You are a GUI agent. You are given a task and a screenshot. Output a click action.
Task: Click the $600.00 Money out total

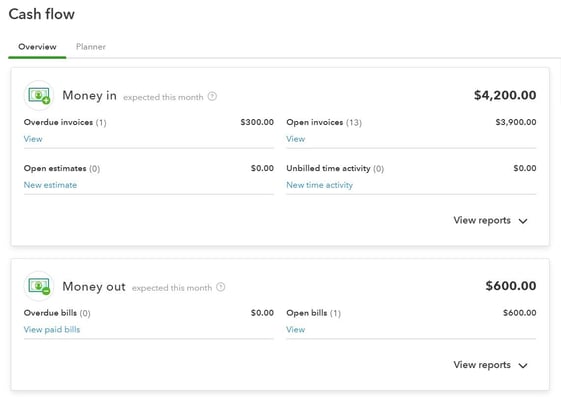tap(511, 286)
